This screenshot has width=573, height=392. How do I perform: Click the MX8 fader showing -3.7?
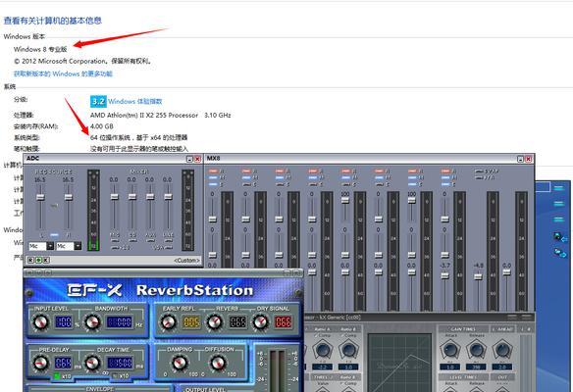tap(444, 275)
